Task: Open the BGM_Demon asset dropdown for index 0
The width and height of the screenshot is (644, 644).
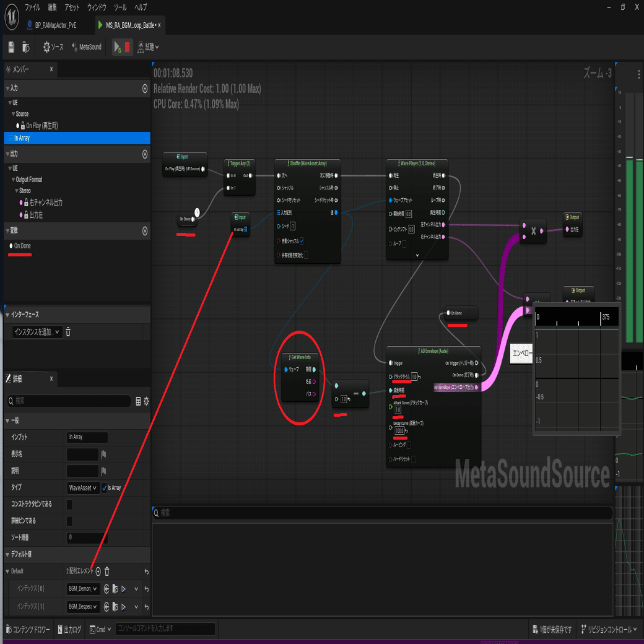Action: [83, 589]
